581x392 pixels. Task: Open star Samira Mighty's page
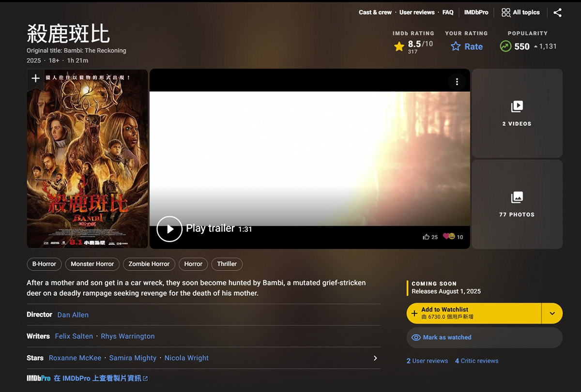click(x=133, y=358)
